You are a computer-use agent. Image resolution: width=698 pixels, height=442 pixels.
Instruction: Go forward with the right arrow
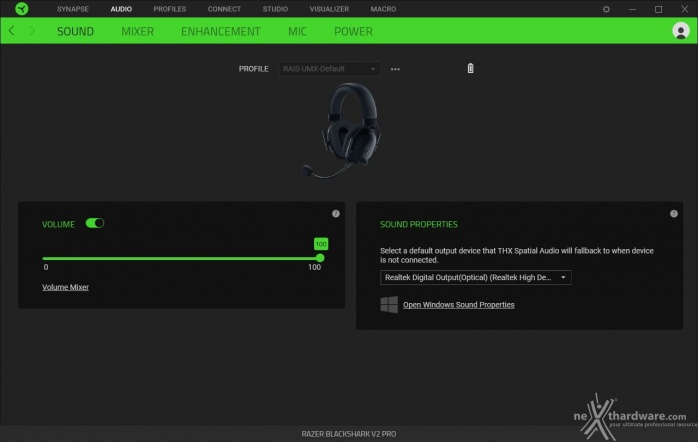tap(32, 31)
